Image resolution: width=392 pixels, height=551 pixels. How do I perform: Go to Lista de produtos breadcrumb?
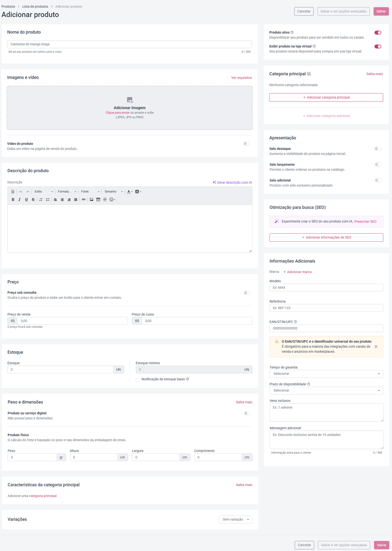tap(35, 6)
